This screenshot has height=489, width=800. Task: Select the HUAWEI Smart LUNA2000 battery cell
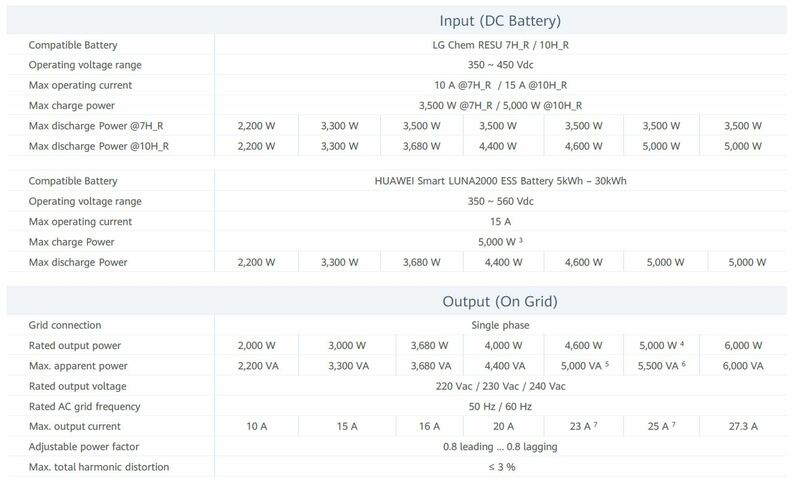500,181
